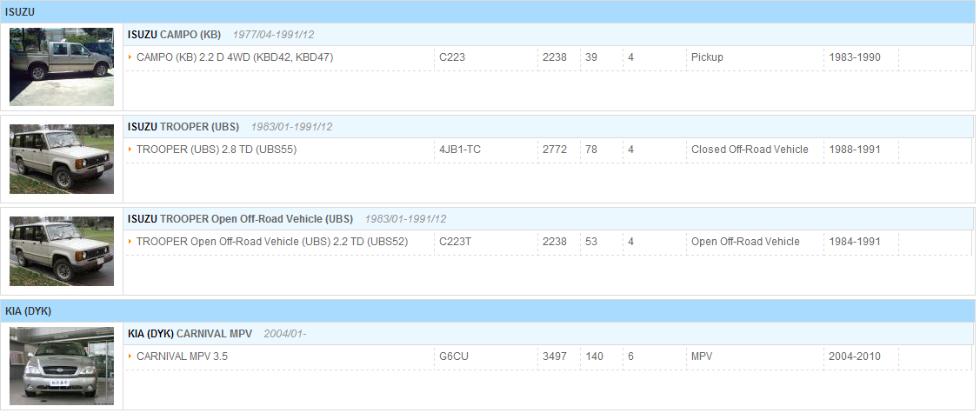Viewport: 980px width, 413px height.
Task: Click cylinder count 4 in Campo row
Action: tap(630, 57)
